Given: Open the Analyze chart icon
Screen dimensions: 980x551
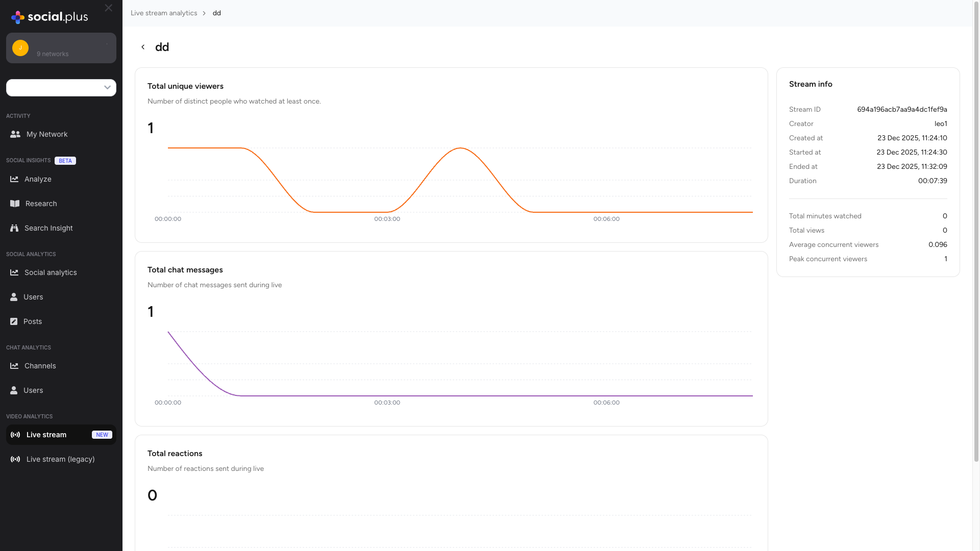Looking at the screenshot, I should 14,179.
